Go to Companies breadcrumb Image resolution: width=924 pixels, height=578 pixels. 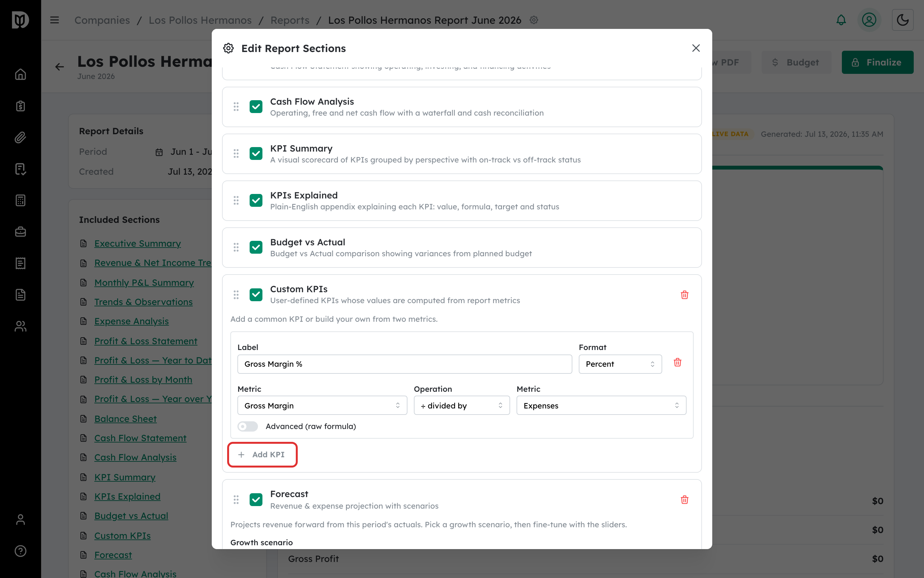click(x=102, y=20)
